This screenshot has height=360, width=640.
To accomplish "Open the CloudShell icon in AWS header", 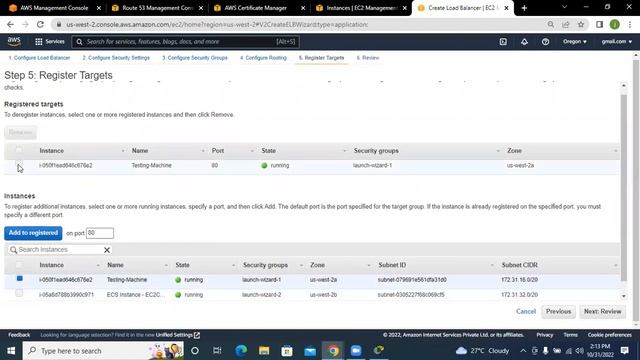I will click(503, 42).
